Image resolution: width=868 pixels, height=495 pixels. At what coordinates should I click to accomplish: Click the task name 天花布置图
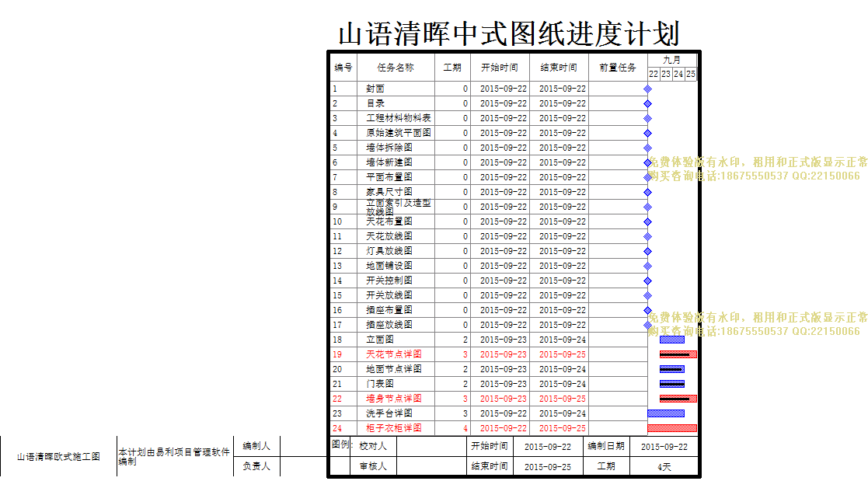[389, 221]
